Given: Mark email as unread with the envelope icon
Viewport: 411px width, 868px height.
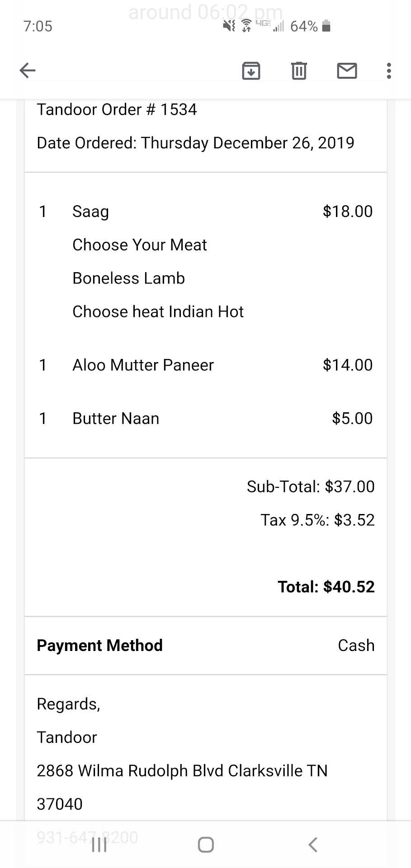Looking at the screenshot, I should pos(347,71).
